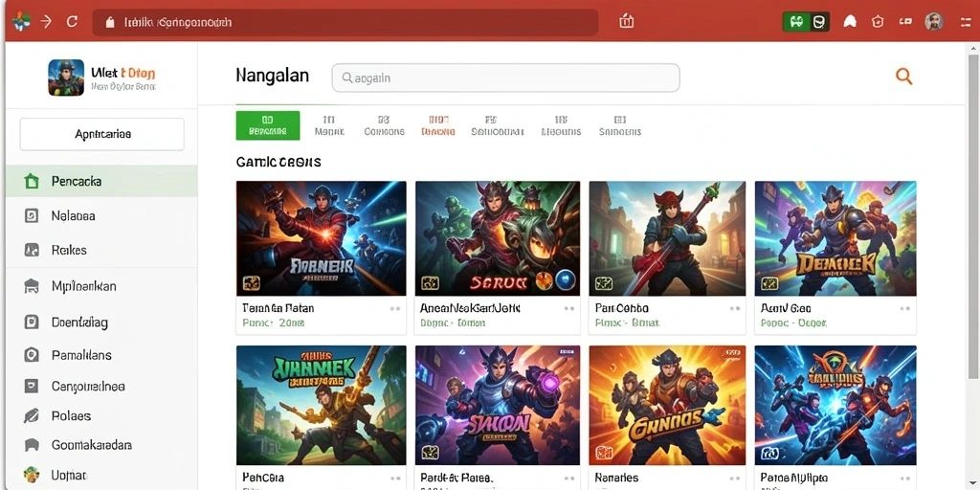The image size is (980, 490).
Task: Switch to the orange-highlighted tab
Action: click(x=438, y=125)
